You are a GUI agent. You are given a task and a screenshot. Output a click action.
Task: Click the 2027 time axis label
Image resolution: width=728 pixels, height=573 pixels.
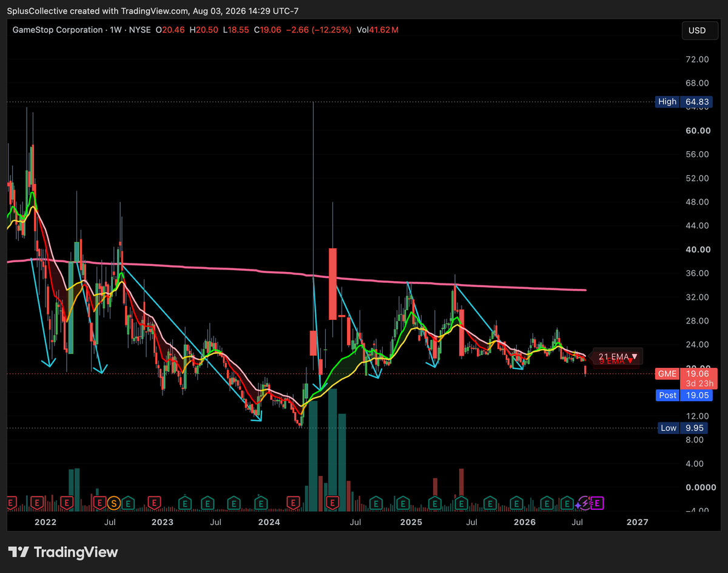pyautogui.click(x=638, y=522)
